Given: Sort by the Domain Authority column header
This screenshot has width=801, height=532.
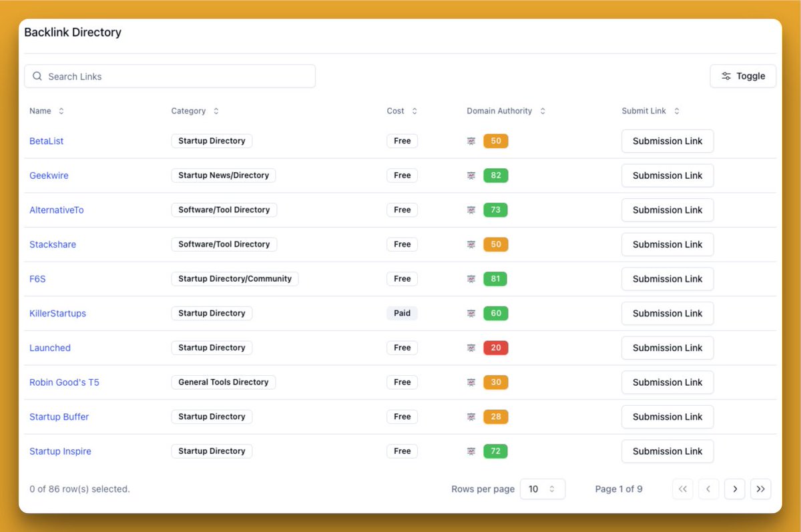Looking at the screenshot, I should (x=506, y=111).
